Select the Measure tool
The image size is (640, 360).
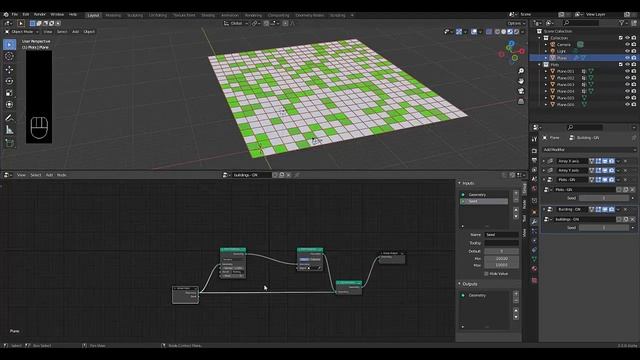tap(9, 130)
